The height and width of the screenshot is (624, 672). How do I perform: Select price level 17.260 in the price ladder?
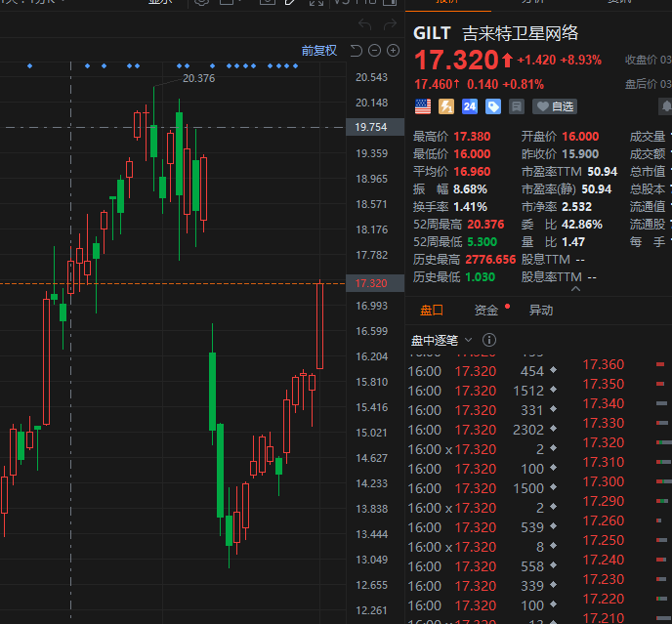click(x=604, y=520)
